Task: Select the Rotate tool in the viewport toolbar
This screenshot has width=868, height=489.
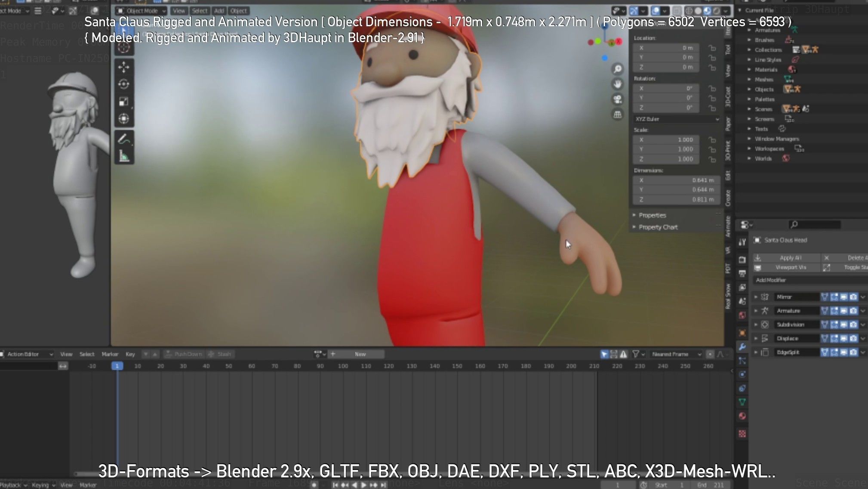Action: [x=124, y=84]
